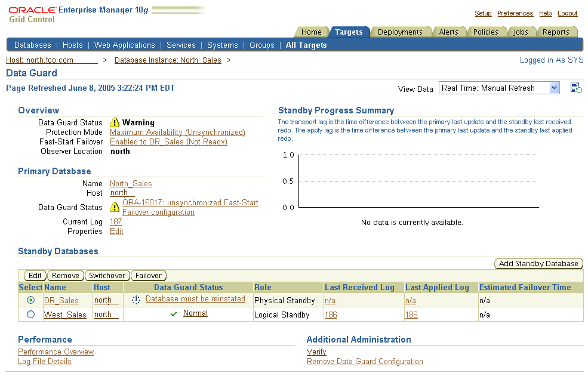This screenshot has height=376, width=588.
Task: Click the Failover button
Action: 148,275
